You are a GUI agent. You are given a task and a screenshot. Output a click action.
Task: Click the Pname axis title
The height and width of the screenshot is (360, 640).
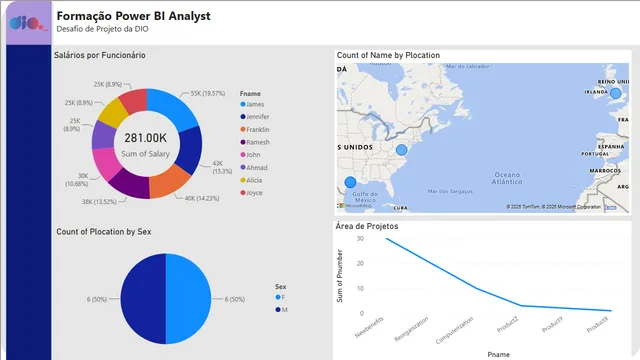tap(498, 354)
